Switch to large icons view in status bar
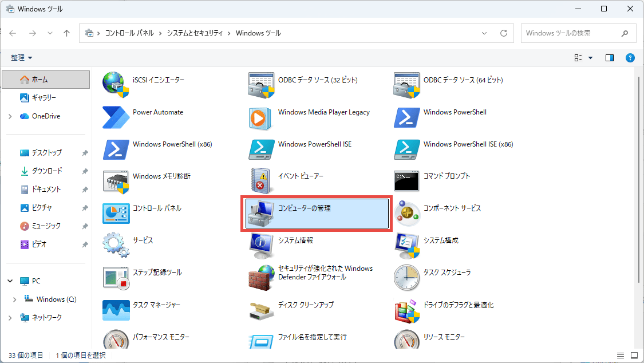The width and height of the screenshot is (644, 363). pyautogui.click(x=633, y=356)
